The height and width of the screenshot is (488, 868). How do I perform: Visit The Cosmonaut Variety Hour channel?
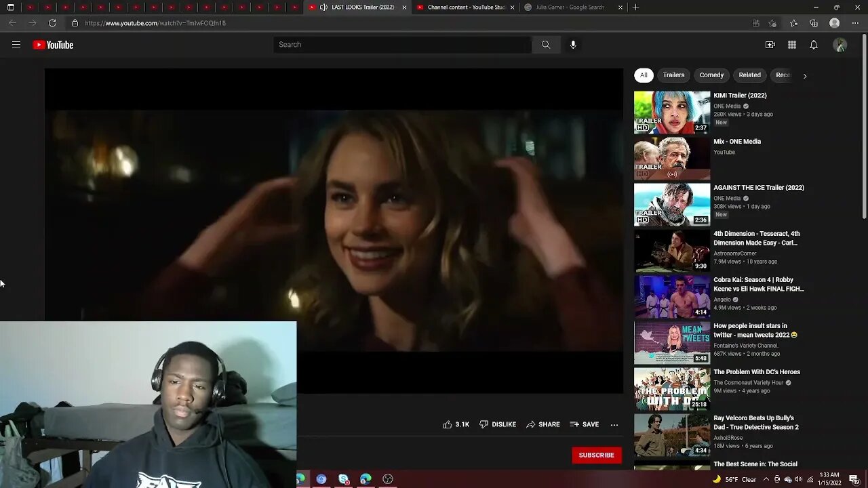749,383
